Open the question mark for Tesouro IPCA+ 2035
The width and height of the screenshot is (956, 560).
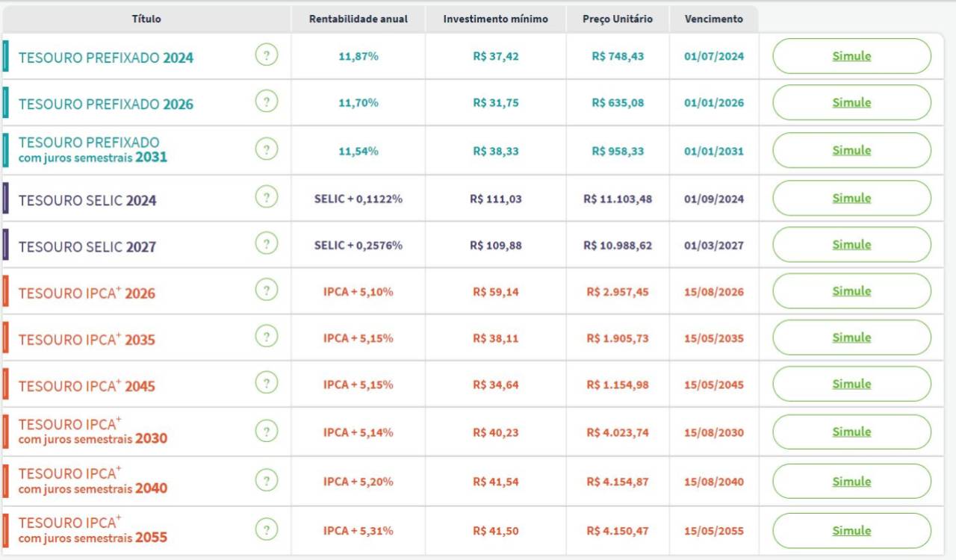pos(267,337)
